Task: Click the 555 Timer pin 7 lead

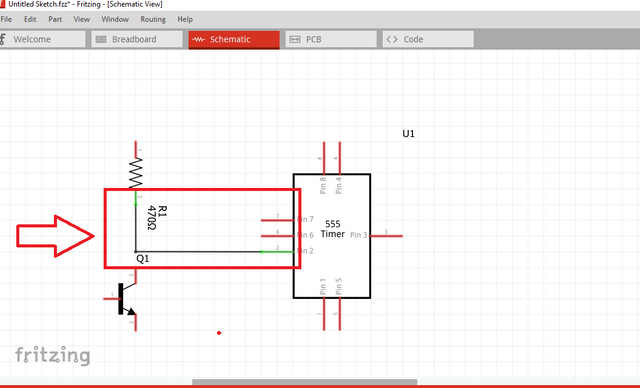Action: click(x=277, y=220)
